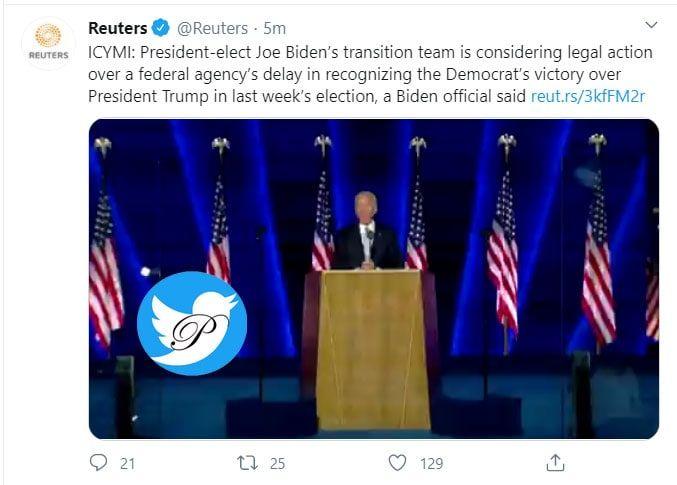
Task: Retweet using the retweet arrows icon
Action: (246, 463)
